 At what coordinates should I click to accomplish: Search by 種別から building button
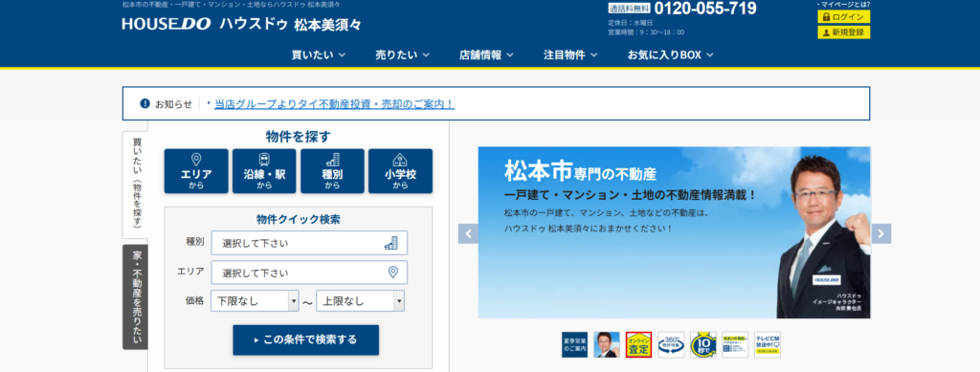tap(332, 171)
